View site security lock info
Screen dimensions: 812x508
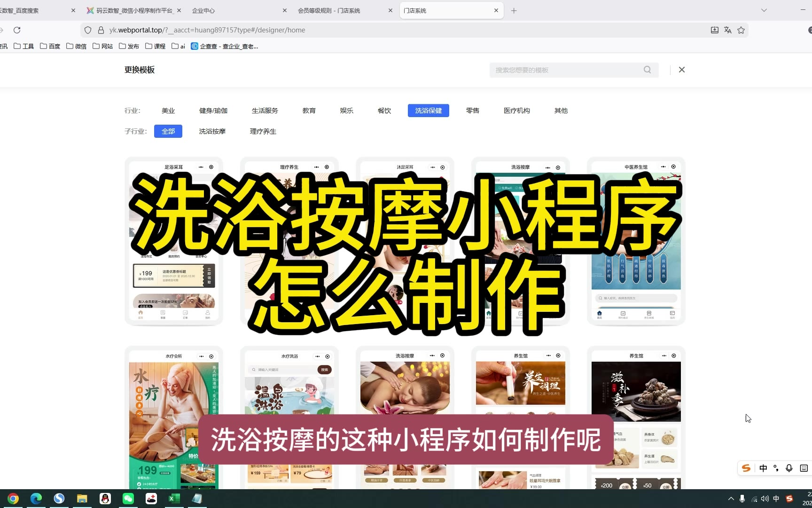[x=101, y=30]
